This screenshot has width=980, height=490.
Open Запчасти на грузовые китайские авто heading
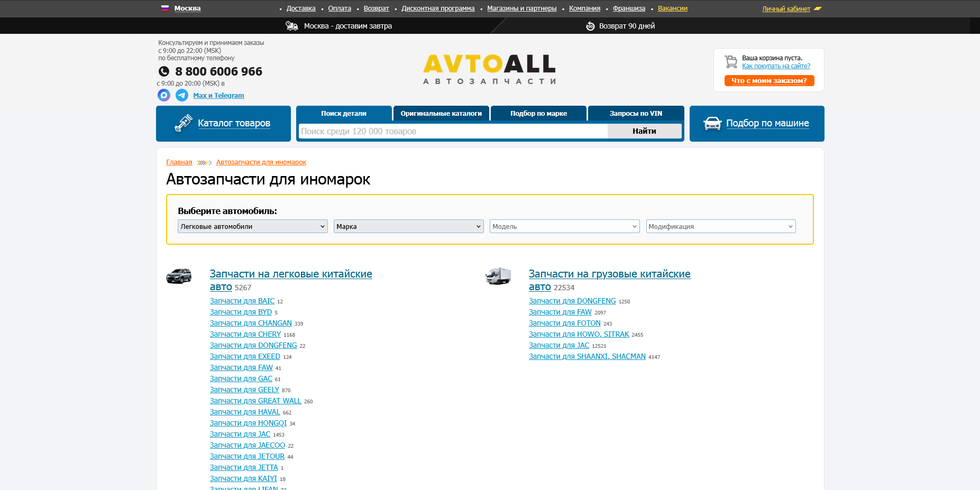(x=609, y=280)
